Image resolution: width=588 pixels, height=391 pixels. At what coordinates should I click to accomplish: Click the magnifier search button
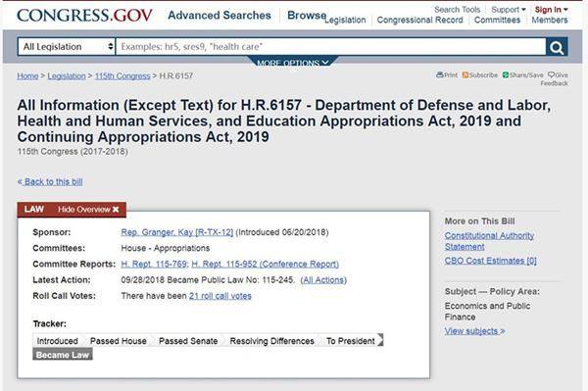pos(557,47)
